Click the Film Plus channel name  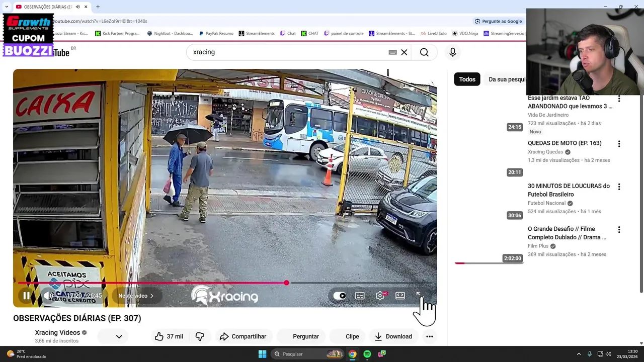click(538, 246)
